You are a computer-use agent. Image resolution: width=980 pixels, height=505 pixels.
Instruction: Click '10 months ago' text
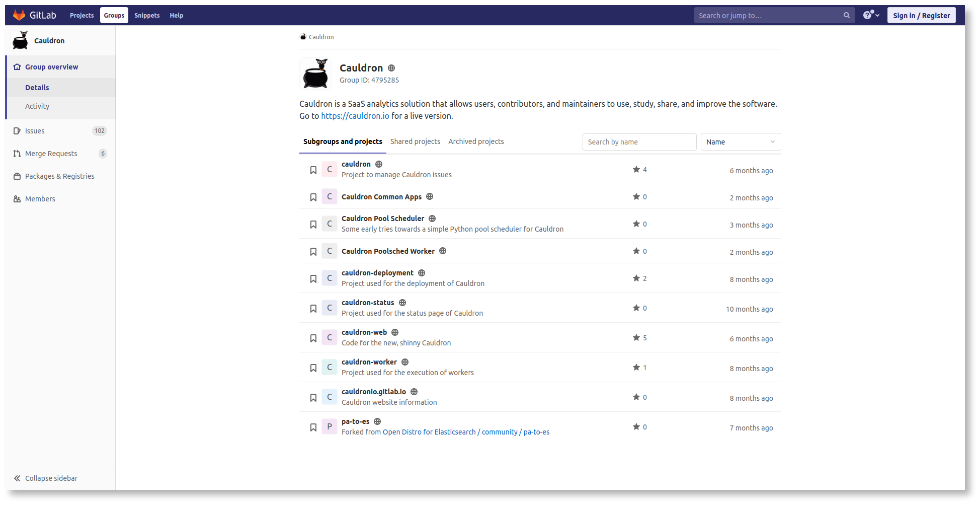click(749, 309)
